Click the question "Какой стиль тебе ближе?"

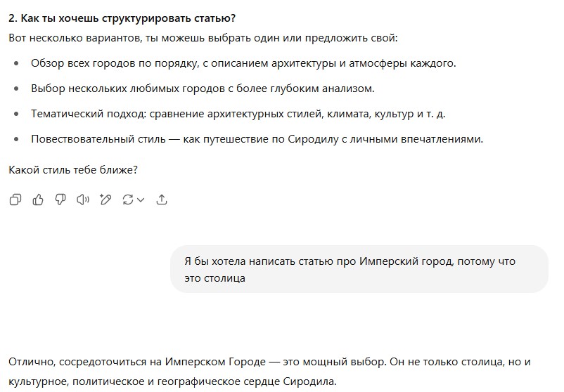point(73,169)
